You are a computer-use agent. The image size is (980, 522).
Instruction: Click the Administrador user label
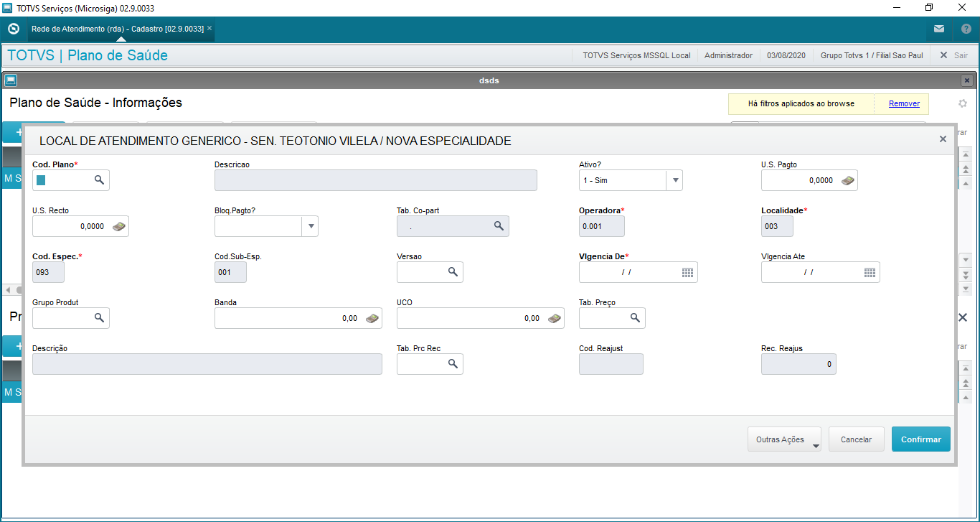click(728, 55)
